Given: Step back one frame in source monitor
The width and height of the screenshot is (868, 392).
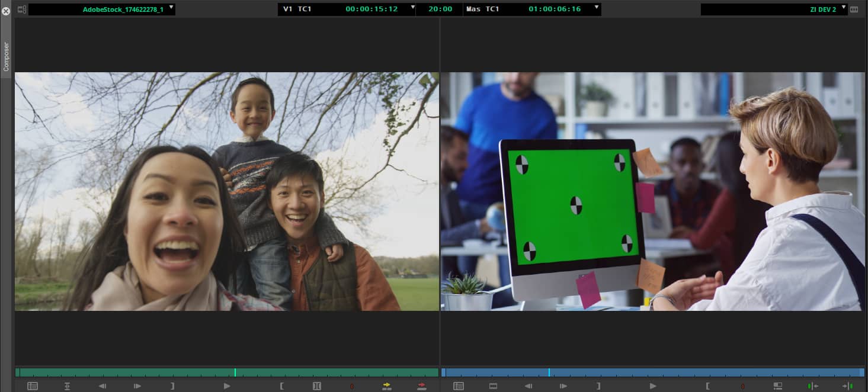Looking at the screenshot, I should pyautogui.click(x=102, y=386).
